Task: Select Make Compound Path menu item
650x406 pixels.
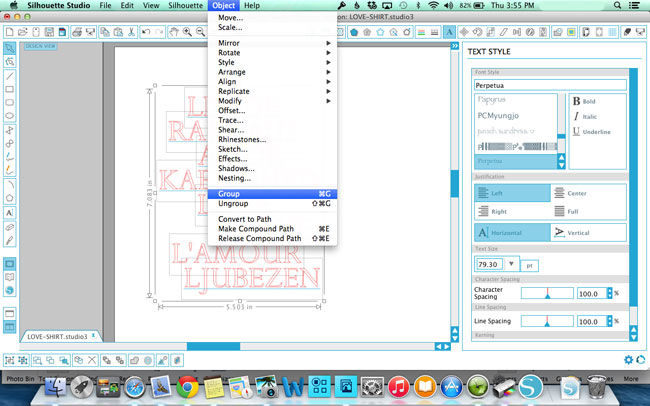Action: pos(273,229)
